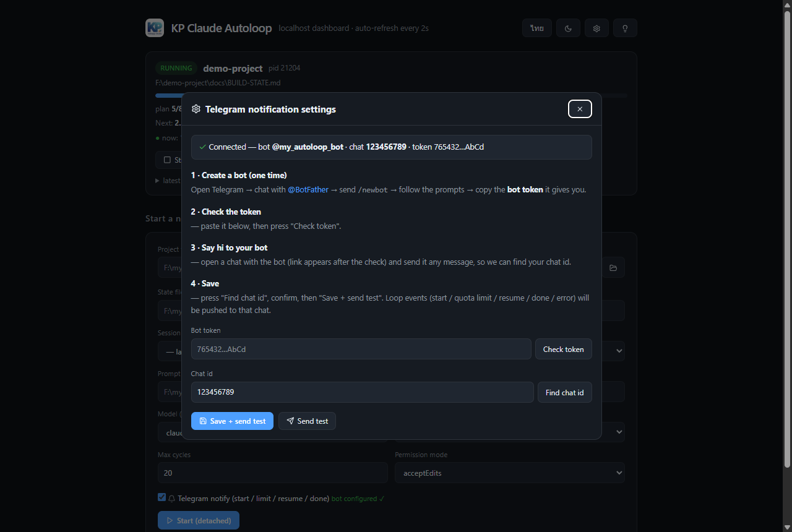Click the "bot configured ✓" status text

pyautogui.click(x=358, y=499)
